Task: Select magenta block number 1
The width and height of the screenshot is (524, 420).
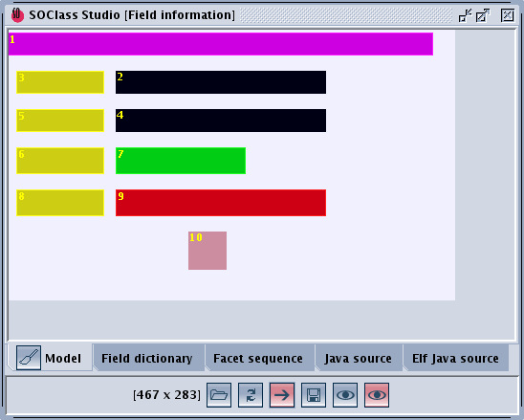Action: (221, 44)
